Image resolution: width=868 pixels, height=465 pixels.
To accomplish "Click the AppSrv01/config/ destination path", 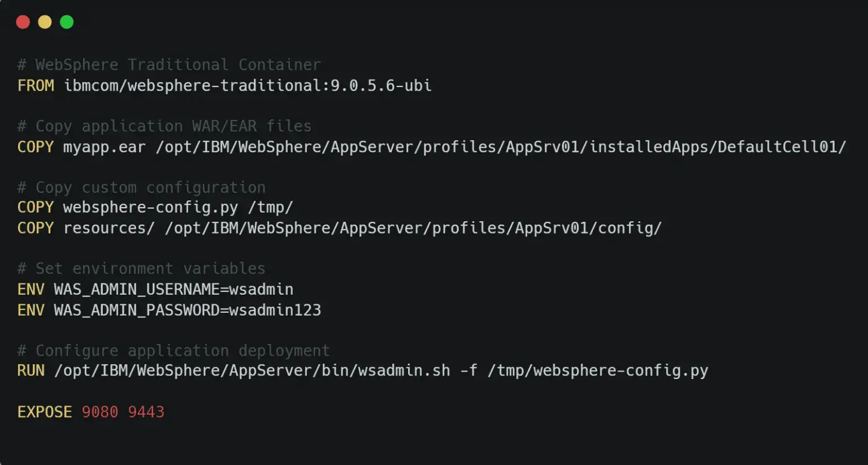I will (588, 228).
